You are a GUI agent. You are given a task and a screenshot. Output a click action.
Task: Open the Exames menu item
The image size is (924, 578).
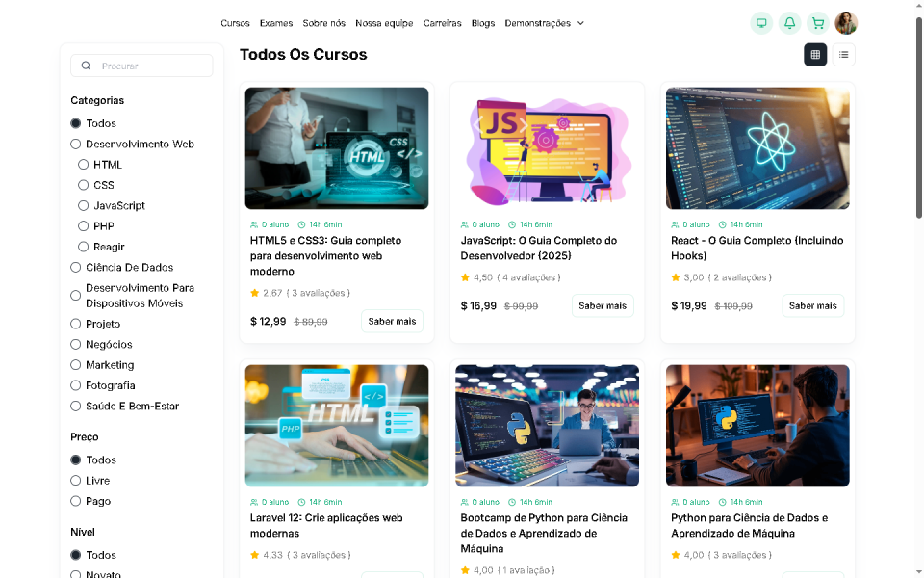coord(276,23)
